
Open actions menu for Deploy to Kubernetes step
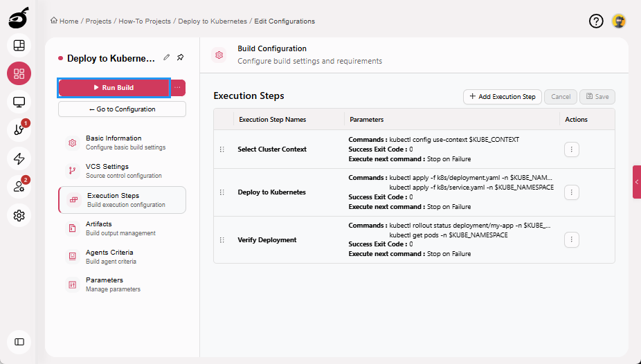pyautogui.click(x=572, y=192)
